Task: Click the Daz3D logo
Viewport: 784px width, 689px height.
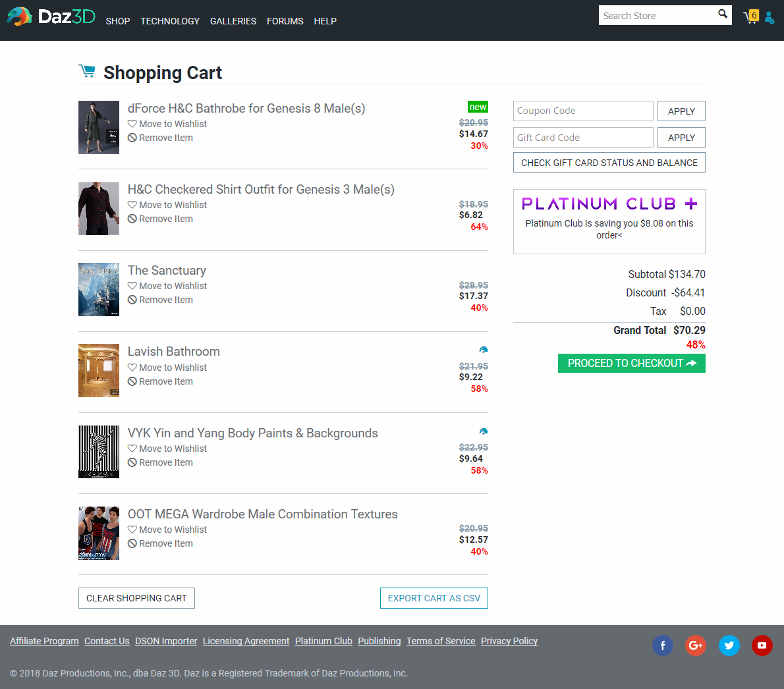Action: pos(51,16)
